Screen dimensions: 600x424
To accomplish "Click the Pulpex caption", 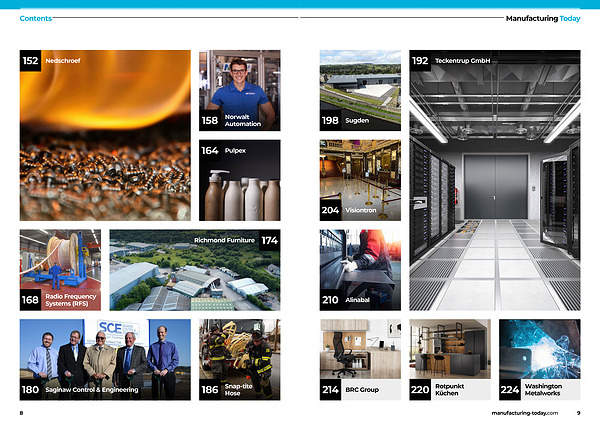I will click(235, 151).
